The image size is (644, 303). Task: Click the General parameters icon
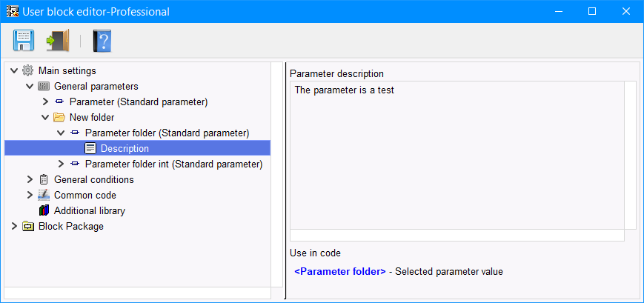(x=43, y=86)
